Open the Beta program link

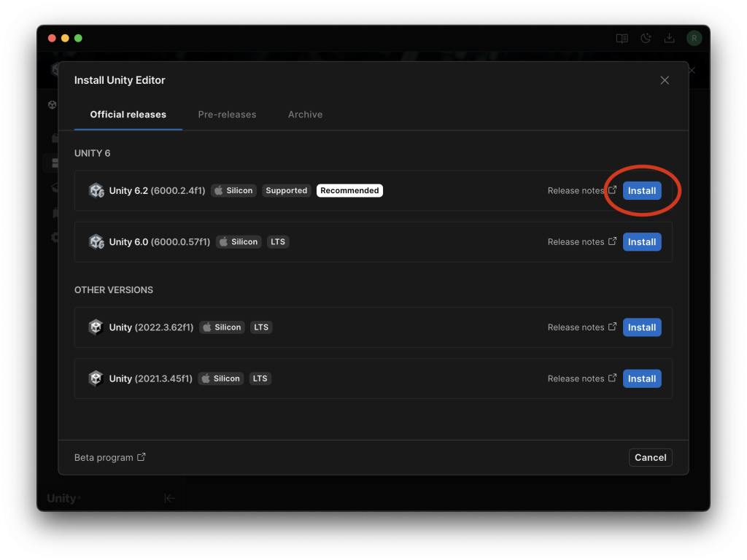point(109,457)
